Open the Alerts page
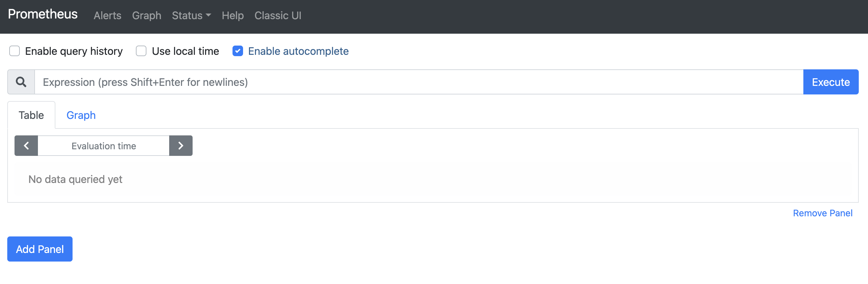This screenshot has width=868, height=284. (x=107, y=16)
